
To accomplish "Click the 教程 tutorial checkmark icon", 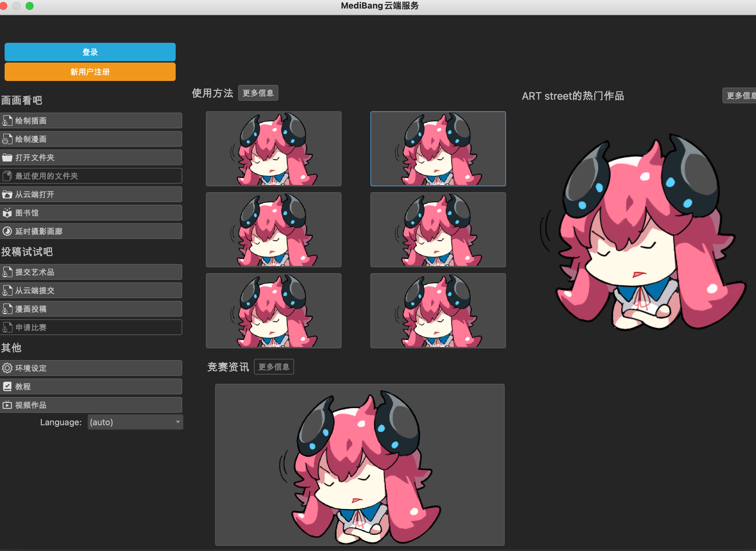I will click(x=7, y=386).
